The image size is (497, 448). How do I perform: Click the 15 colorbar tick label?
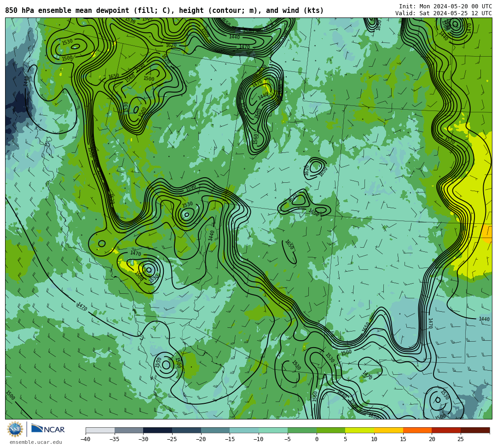pyautogui.click(x=403, y=439)
